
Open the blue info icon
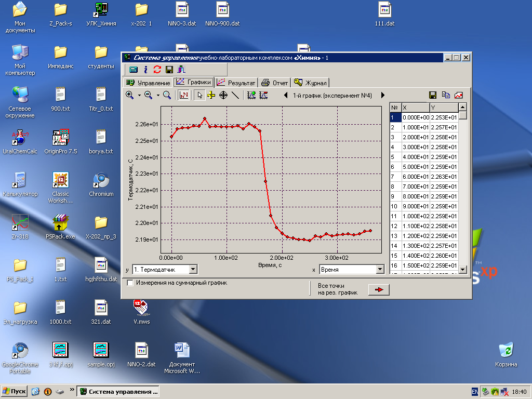145,70
